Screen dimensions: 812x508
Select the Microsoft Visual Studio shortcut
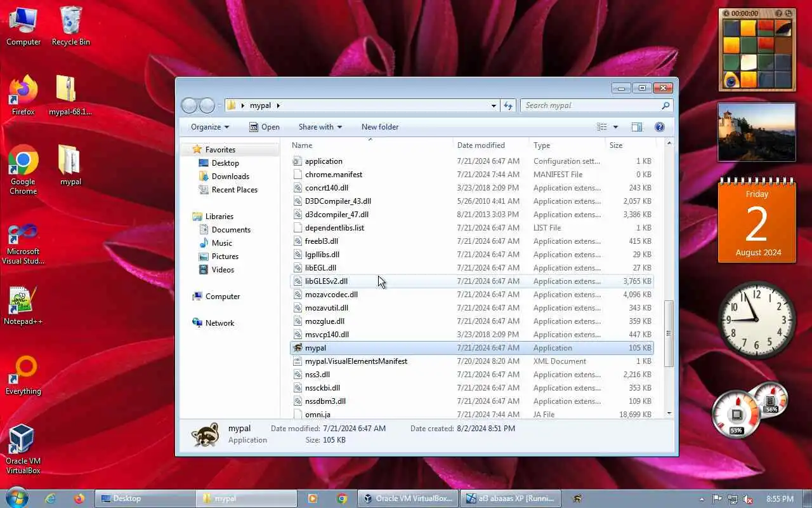[23, 243]
